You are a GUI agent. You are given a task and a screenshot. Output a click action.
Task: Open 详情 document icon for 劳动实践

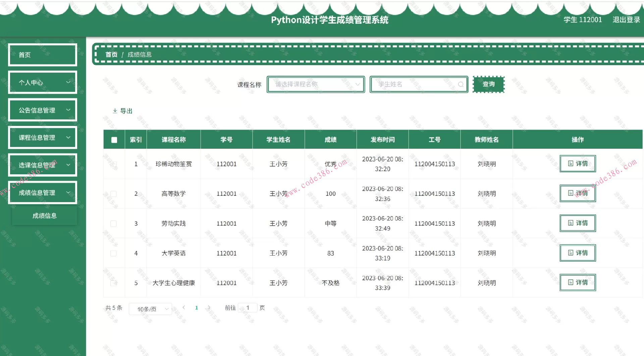(571, 223)
